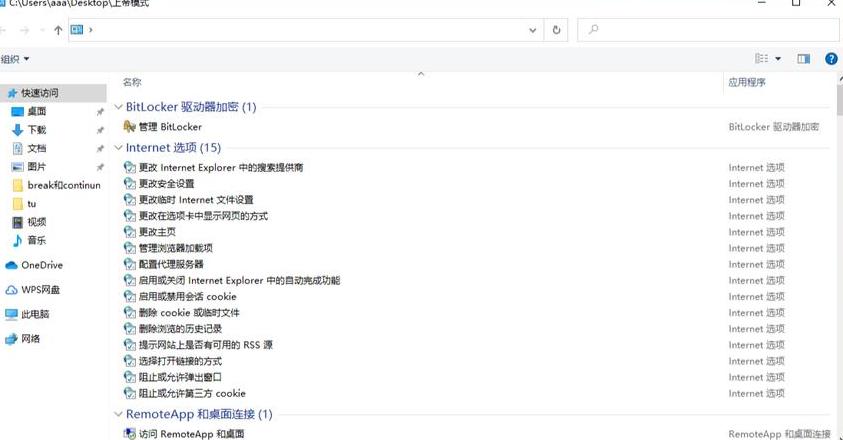
Task: Click the up-directory arrow
Action: 58,30
